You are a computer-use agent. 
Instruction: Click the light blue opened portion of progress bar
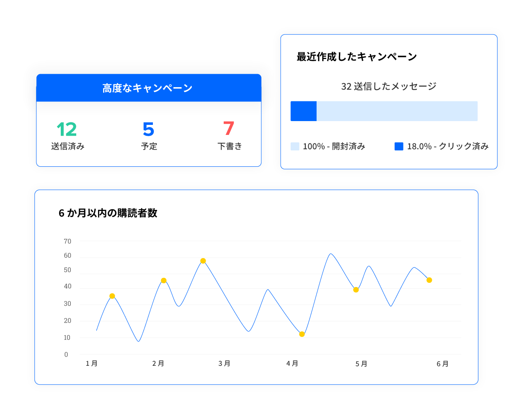tap(397, 111)
